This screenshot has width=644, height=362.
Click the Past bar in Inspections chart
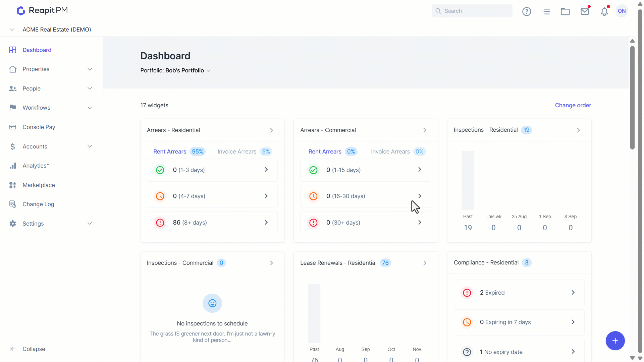tap(468, 180)
